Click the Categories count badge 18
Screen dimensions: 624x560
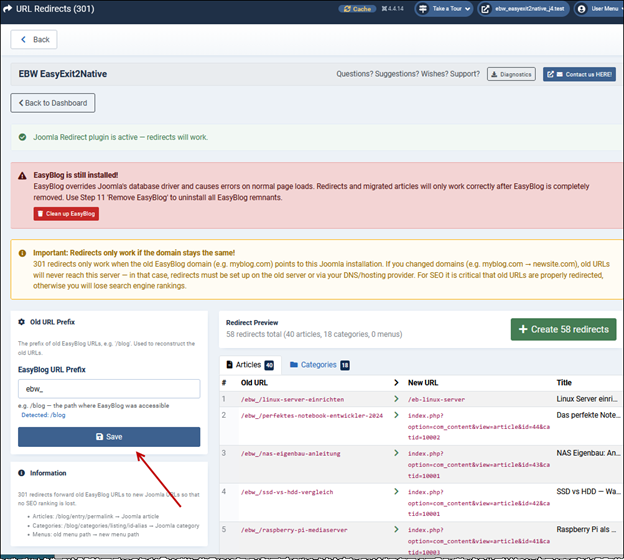click(x=345, y=365)
